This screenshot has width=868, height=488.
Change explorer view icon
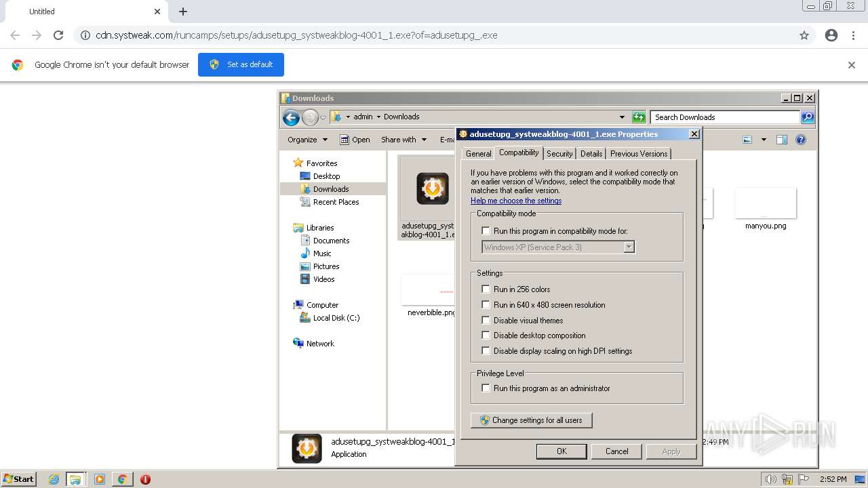[x=747, y=140]
